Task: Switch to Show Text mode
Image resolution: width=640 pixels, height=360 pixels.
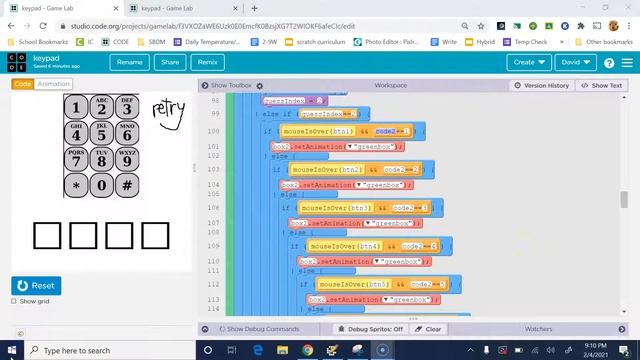Action: pos(602,85)
